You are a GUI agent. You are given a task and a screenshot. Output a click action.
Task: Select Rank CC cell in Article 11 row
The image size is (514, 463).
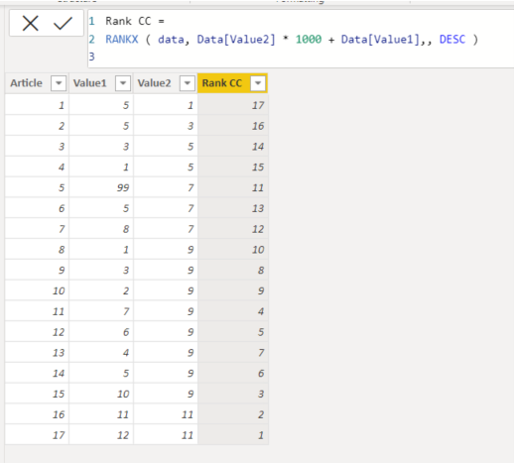[233, 311]
